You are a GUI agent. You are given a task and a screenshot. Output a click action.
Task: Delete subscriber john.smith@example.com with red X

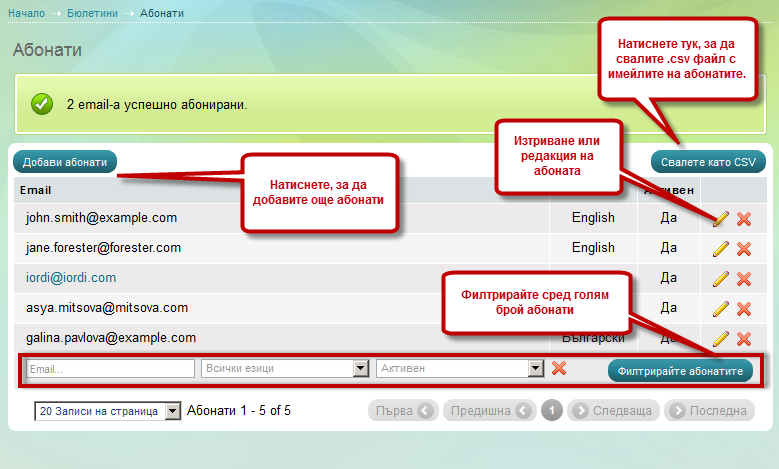744,219
